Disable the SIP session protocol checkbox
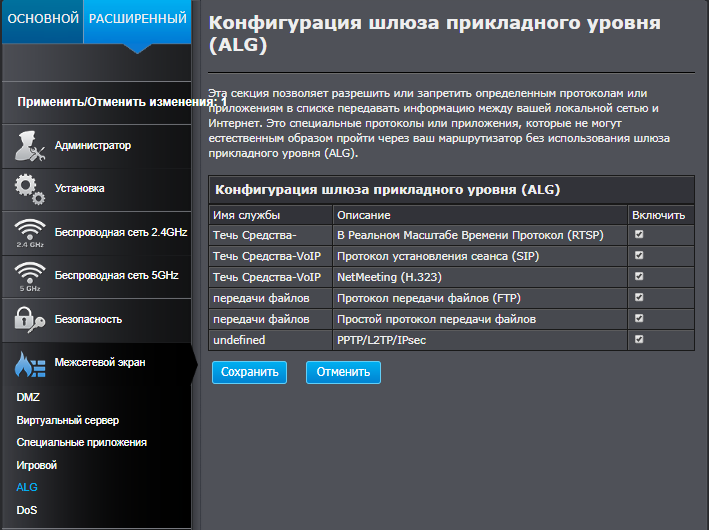 click(x=639, y=256)
